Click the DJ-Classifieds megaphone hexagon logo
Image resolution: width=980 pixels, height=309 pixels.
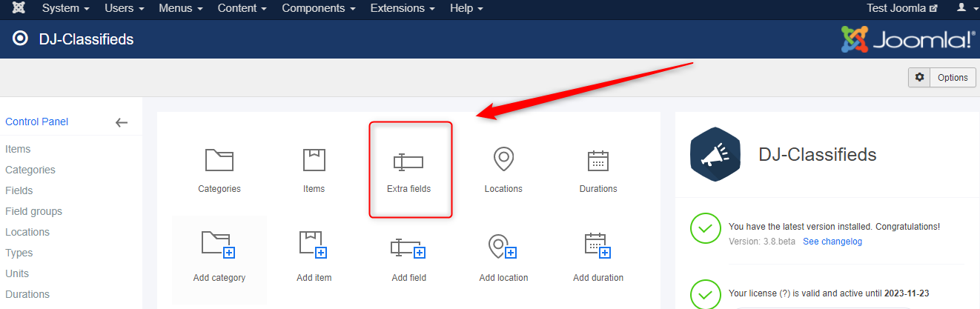[715, 154]
